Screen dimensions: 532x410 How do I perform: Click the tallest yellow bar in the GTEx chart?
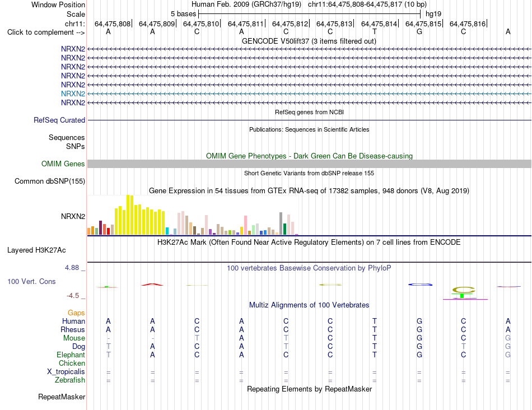click(128, 215)
